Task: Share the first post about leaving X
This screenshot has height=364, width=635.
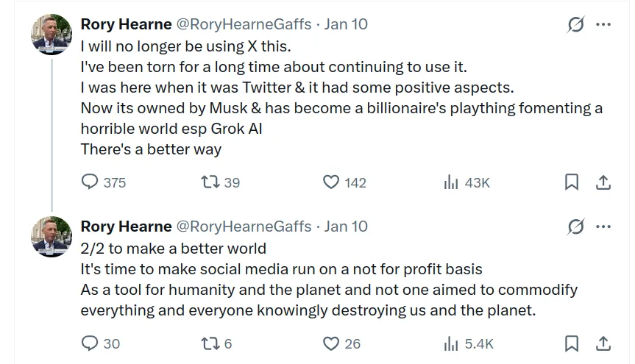Action: point(603,182)
